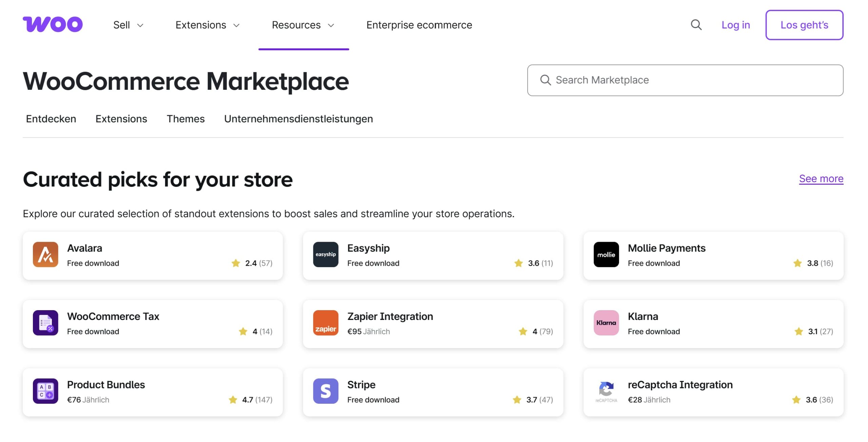Click the Woo logo
Image resolution: width=868 pixels, height=442 pixels.
[x=53, y=24]
